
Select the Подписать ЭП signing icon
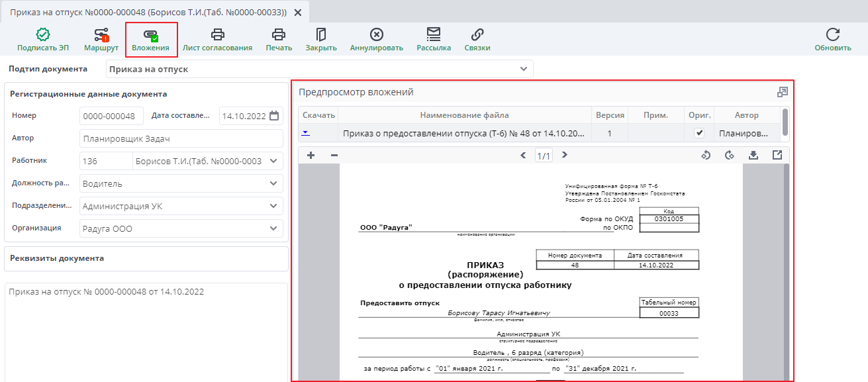[x=41, y=36]
